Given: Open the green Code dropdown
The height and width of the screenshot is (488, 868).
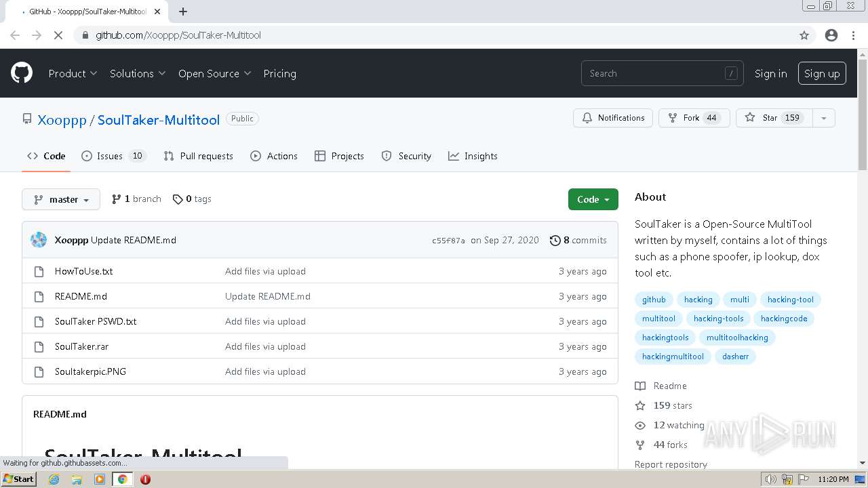Looking at the screenshot, I should click(593, 199).
